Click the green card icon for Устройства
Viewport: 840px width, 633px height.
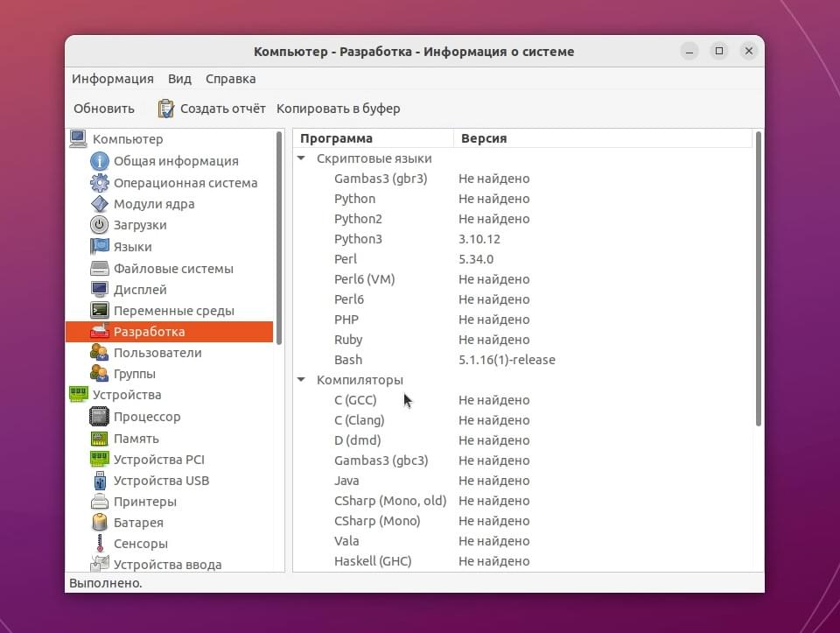click(x=78, y=395)
